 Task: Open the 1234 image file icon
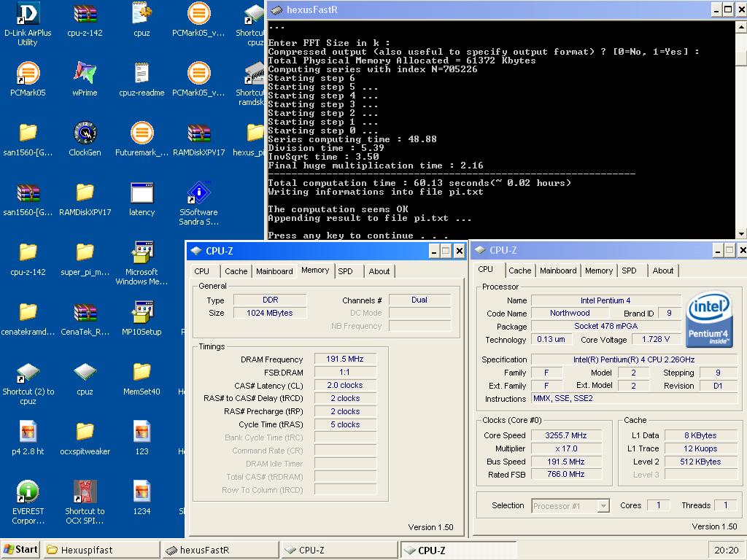tap(142, 491)
